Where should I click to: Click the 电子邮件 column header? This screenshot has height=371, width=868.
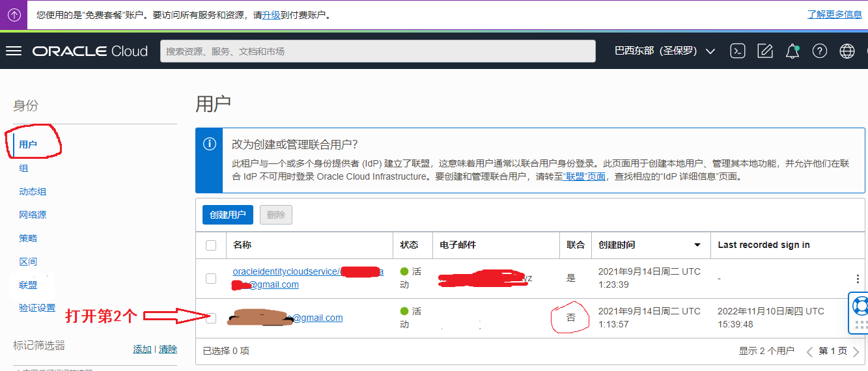click(x=458, y=245)
